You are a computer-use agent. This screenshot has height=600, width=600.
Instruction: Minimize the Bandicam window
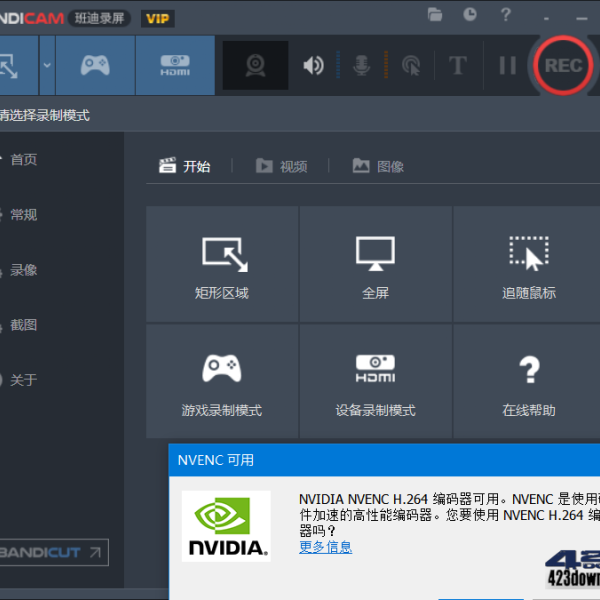pyautogui.click(x=582, y=18)
